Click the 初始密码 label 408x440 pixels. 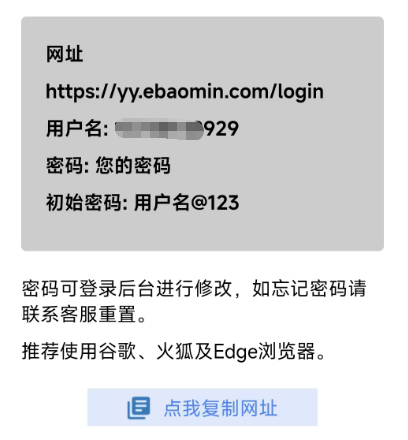click(84, 203)
